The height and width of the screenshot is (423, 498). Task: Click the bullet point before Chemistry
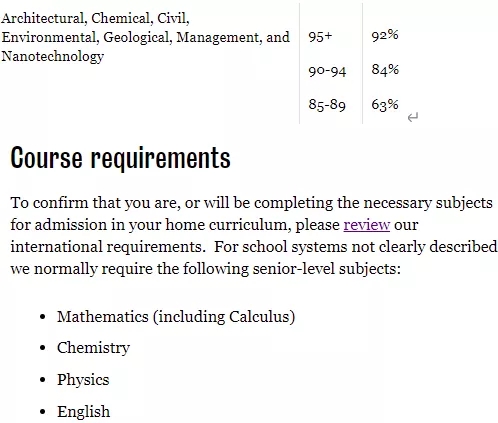42,348
